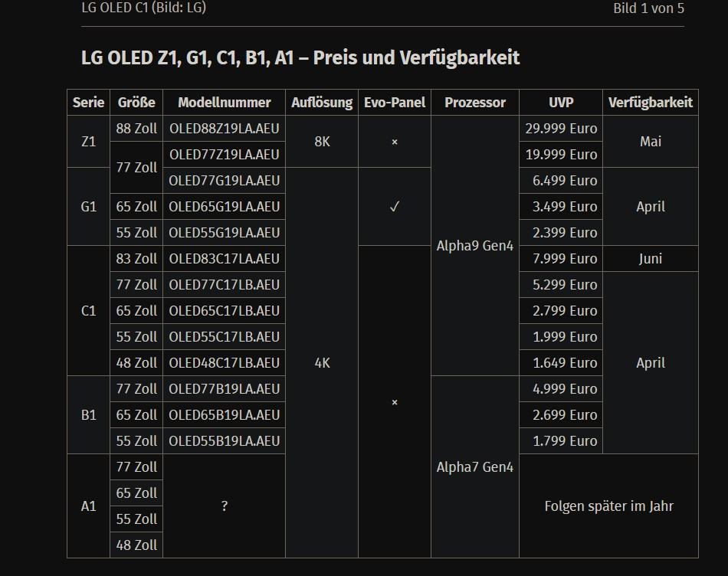Click model number OLED88Z19LA.AEU
The width and height of the screenshot is (728, 576).
225,129
